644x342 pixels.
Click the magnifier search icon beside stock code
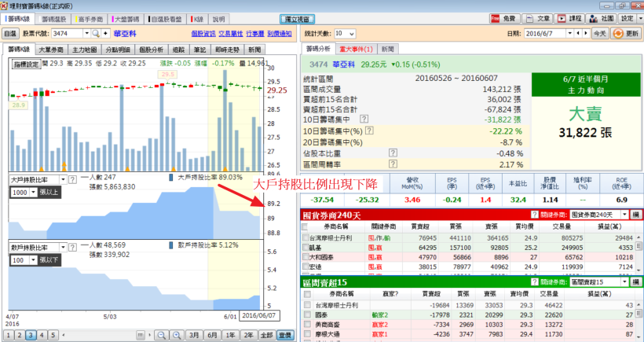point(97,34)
